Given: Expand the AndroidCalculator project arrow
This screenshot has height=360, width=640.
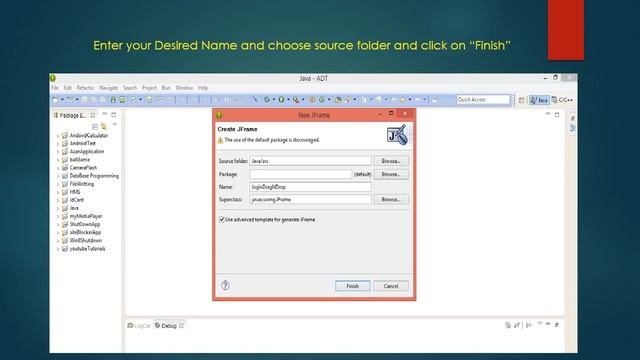Looking at the screenshot, I should tap(58, 136).
